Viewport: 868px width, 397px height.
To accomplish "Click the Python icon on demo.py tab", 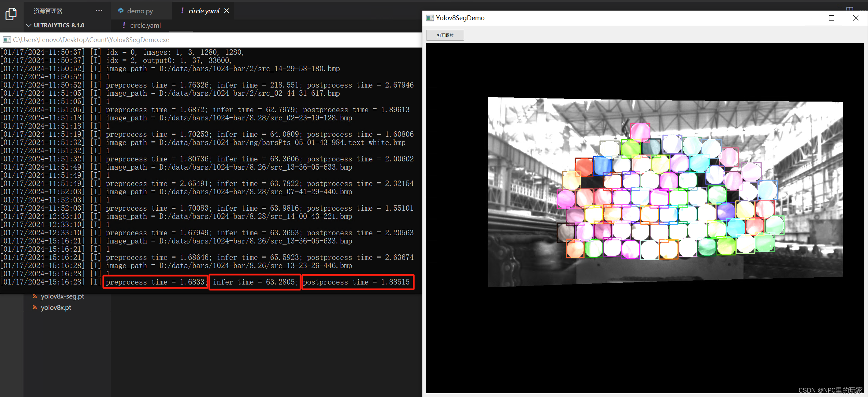I will (121, 11).
